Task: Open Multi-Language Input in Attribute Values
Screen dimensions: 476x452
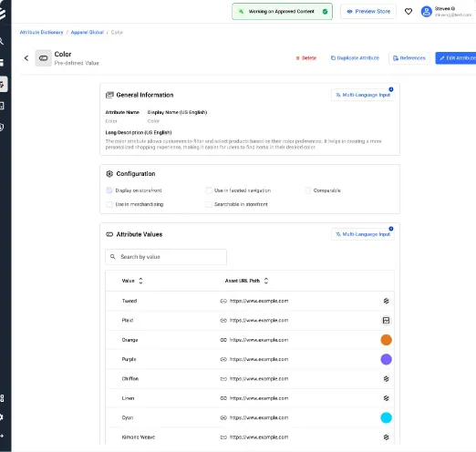Action: [x=363, y=234]
